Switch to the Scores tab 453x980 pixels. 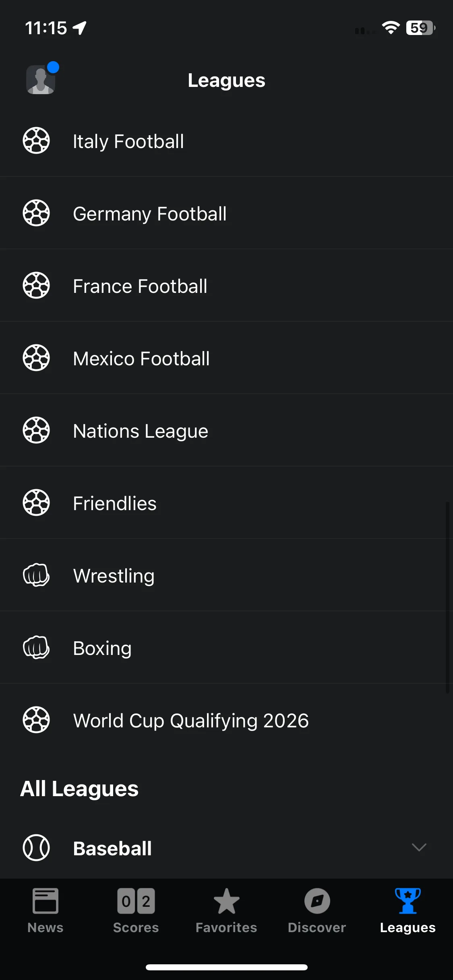pos(136,910)
